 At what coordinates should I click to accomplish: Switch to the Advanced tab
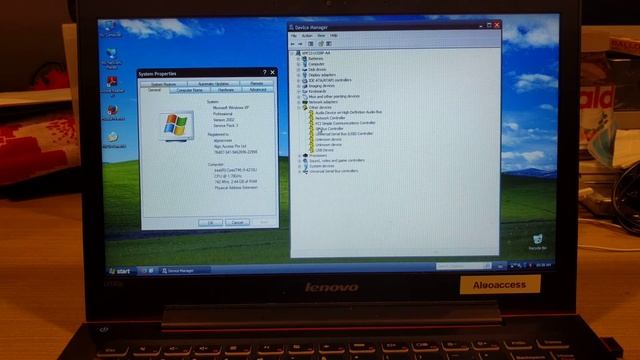258,90
